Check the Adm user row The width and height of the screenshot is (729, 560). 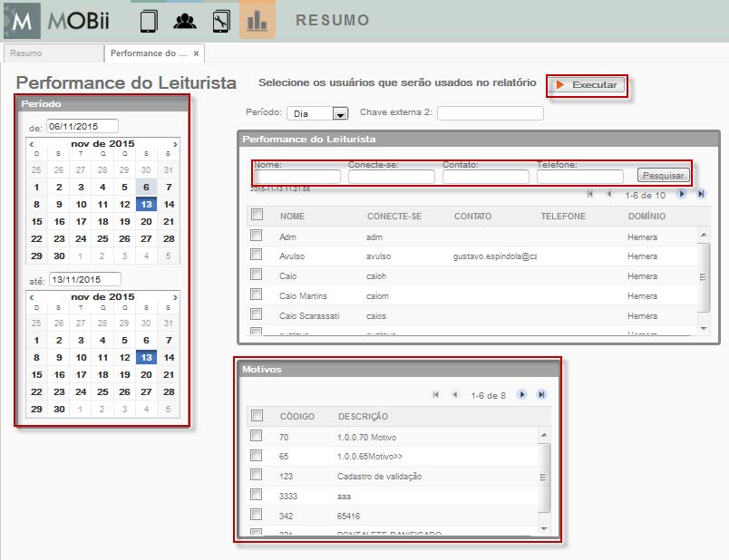[x=257, y=236]
